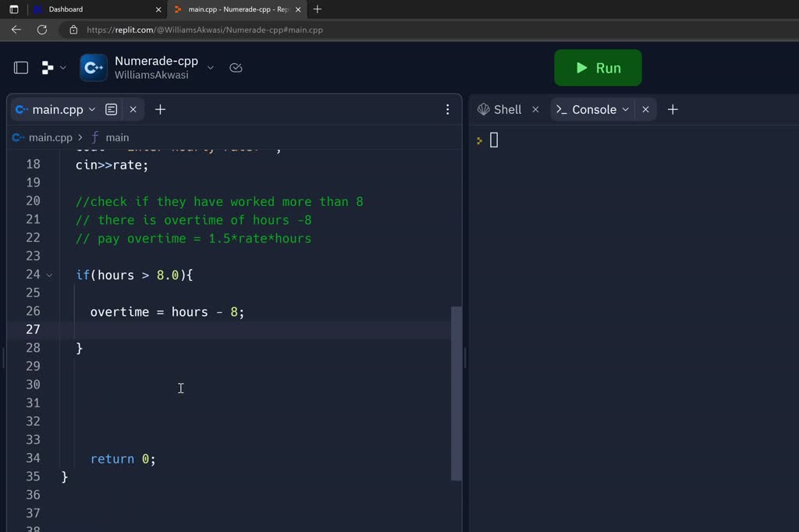Collapse the if block at line 24
This screenshot has height=532, width=799.
click(x=50, y=275)
